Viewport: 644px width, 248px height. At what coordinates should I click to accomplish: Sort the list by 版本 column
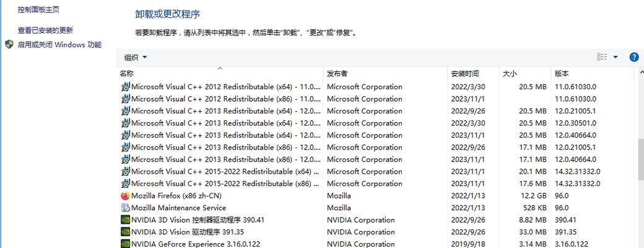click(x=562, y=74)
